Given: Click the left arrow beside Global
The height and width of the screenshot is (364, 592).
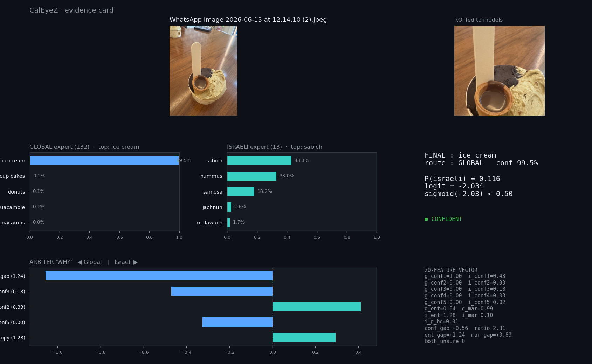Looking at the screenshot, I should pyautogui.click(x=80, y=262).
